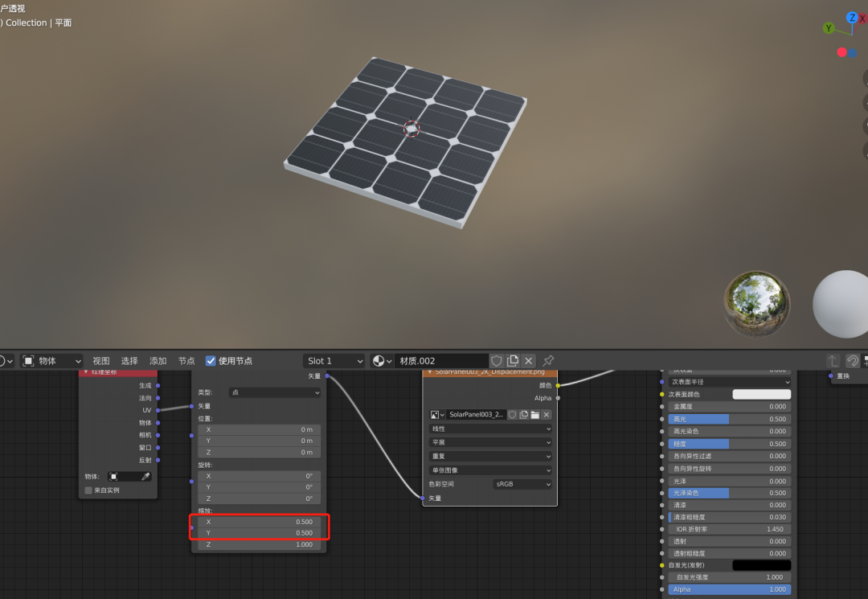
Task: Open image file with folder icon
Action: tap(534, 415)
